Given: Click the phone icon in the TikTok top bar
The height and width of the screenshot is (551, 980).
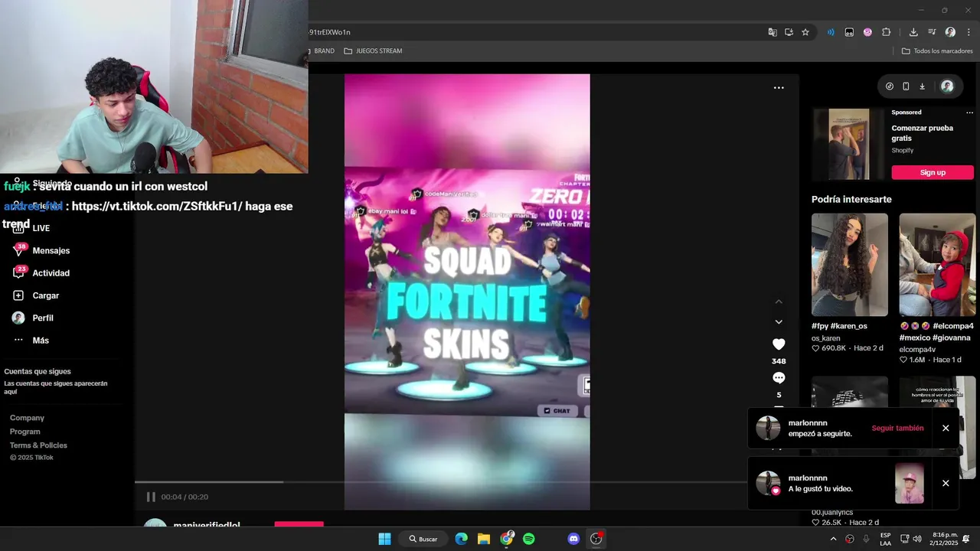Looking at the screenshot, I should (x=906, y=86).
